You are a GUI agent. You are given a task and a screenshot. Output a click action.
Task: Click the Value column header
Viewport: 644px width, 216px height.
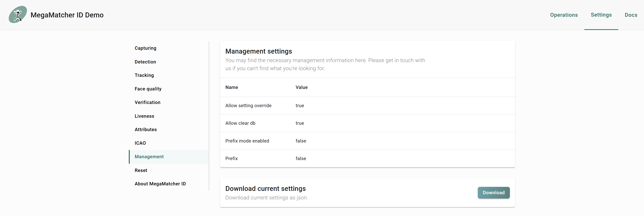click(x=302, y=87)
